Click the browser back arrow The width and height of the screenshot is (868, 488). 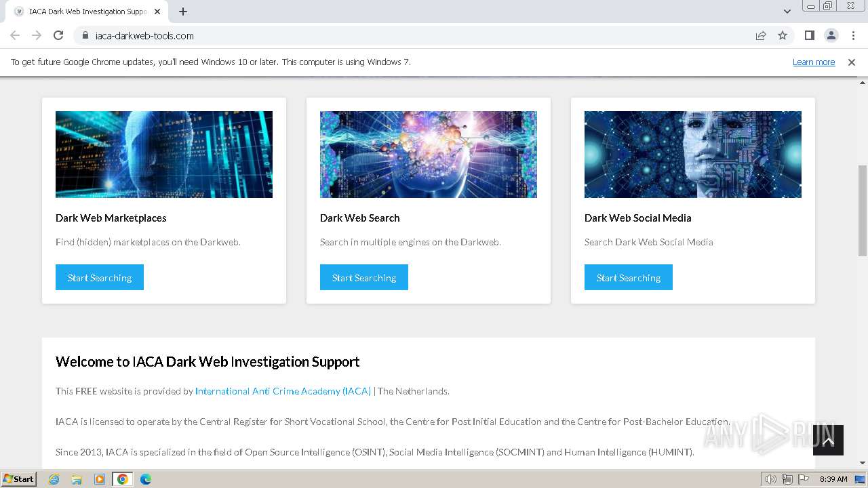click(15, 35)
